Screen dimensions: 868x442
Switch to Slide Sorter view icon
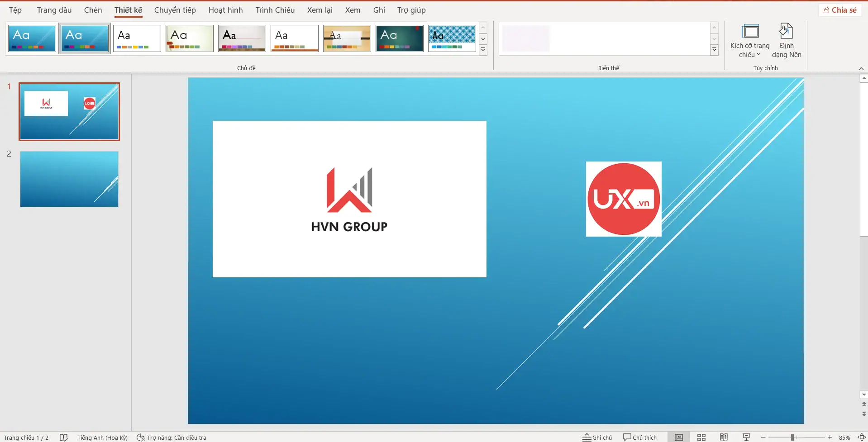coord(701,437)
